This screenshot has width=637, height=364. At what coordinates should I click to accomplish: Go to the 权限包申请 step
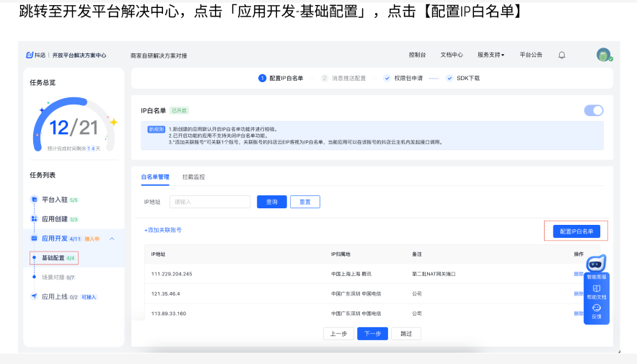408,79
